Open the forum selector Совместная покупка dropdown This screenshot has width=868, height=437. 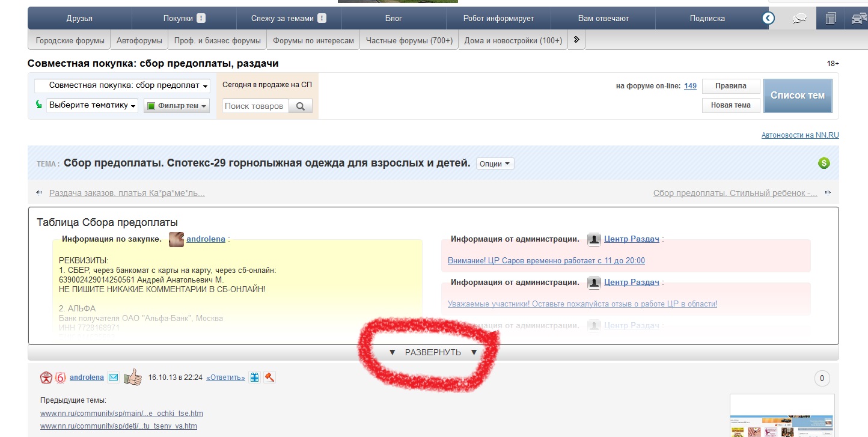[122, 85]
